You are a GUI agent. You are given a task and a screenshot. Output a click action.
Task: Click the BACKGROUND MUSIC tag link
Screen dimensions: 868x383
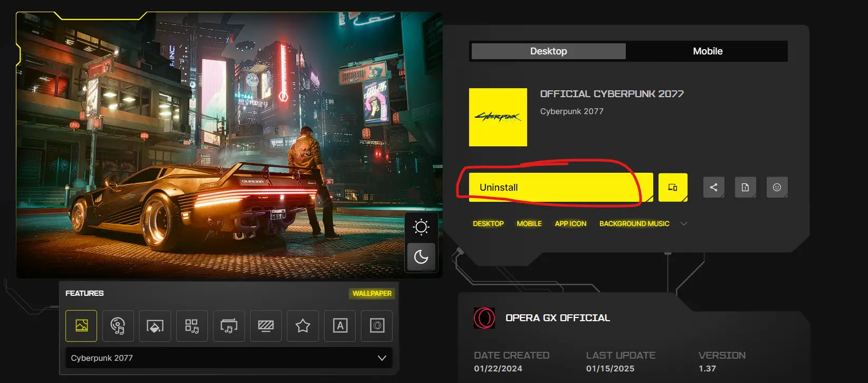click(x=634, y=224)
